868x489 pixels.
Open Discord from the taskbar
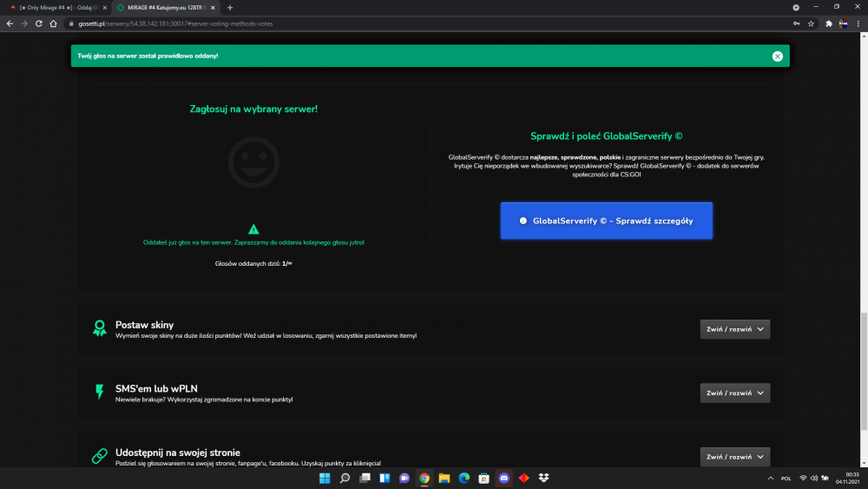click(x=503, y=478)
